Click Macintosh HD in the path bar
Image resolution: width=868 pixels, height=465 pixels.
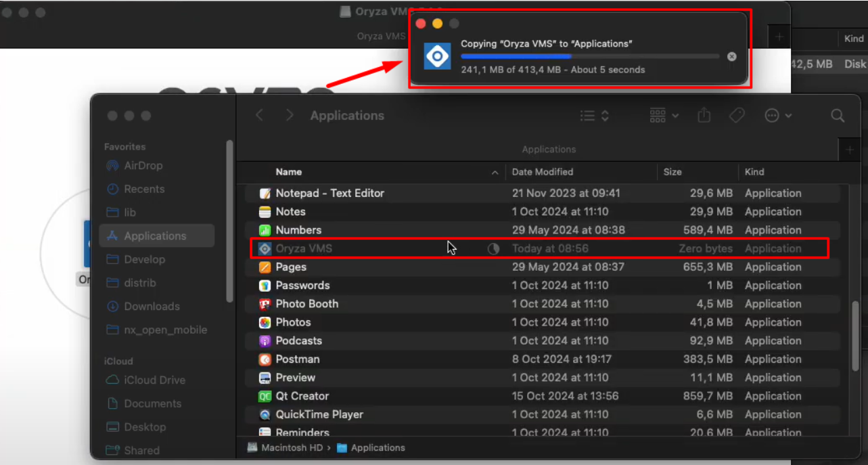coord(287,448)
